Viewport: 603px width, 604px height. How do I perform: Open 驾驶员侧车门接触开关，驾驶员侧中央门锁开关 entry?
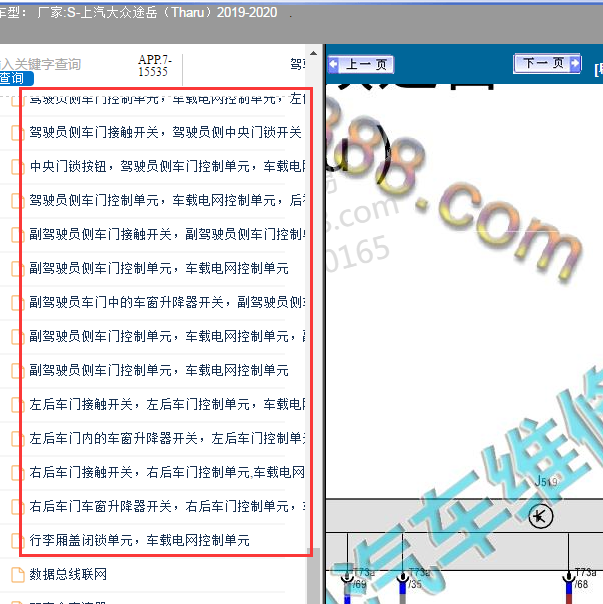click(x=165, y=132)
